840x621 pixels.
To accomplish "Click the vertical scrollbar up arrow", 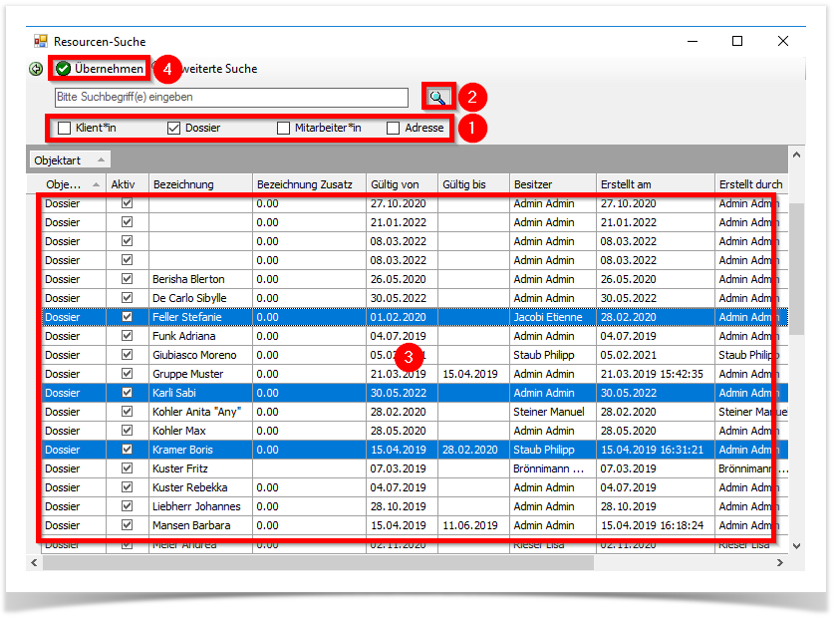I will coord(796,155).
